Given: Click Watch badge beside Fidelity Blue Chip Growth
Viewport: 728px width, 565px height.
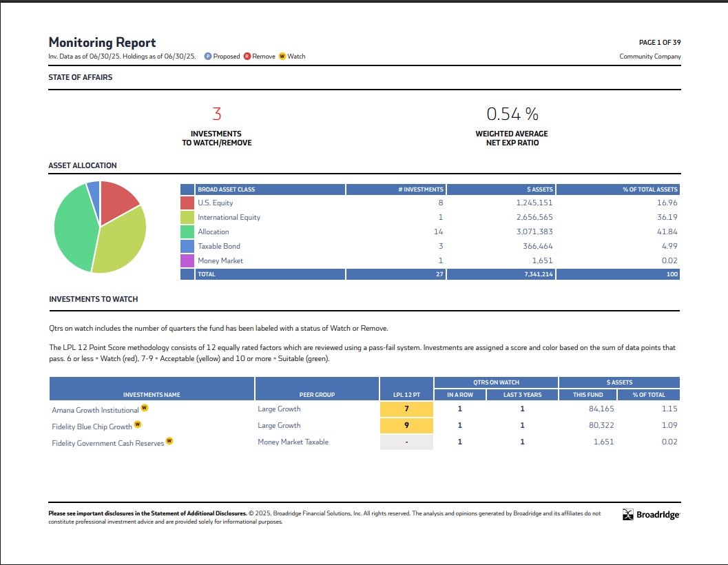Looking at the screenshot, I should pos(137,424).
